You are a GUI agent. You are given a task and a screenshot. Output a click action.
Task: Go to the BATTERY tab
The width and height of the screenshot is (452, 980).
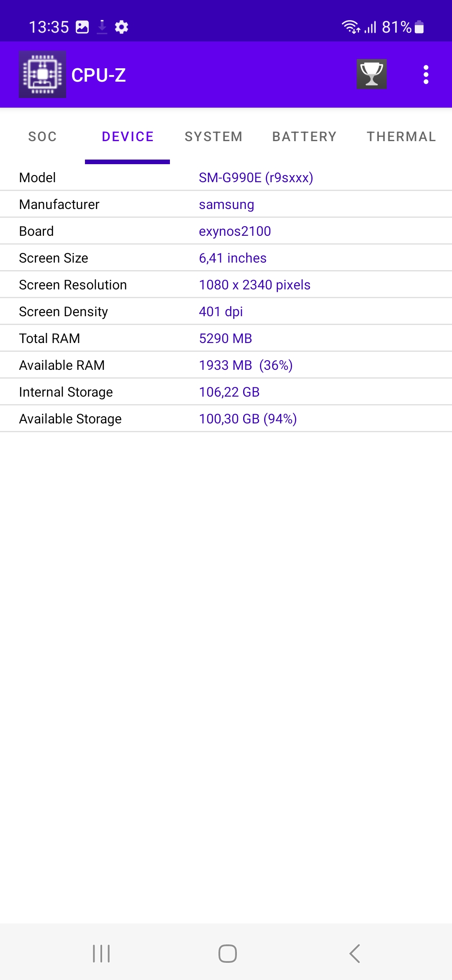click(304, 137)
